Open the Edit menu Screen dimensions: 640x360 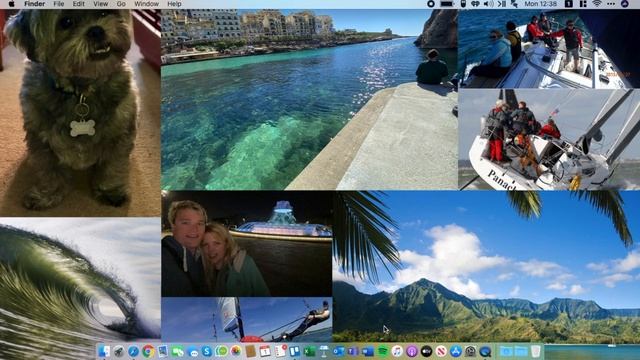(78, 4)
